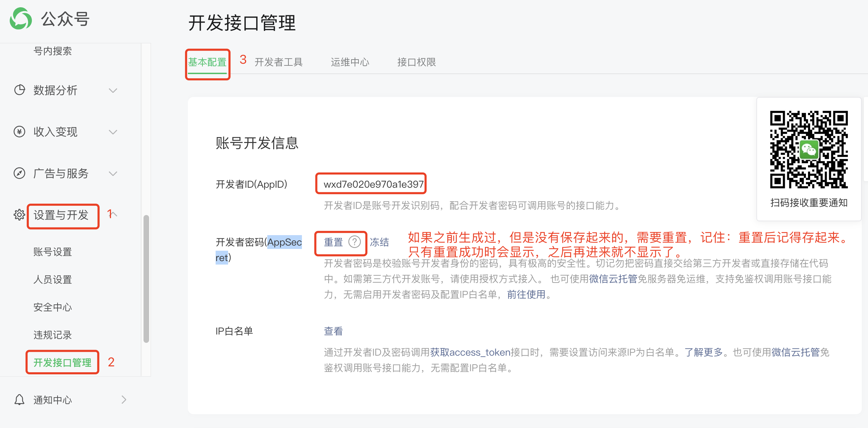This screenshot has height=428, width=868.
Task: Click the 冻结 freeze link
Action: [379, 242]
